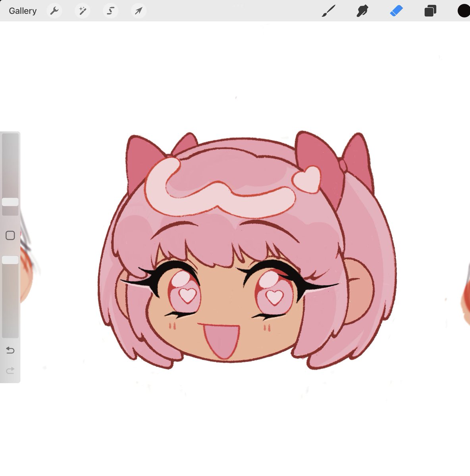Image resolution: width=470 pixels, height=476 pixels.
Task: Tap the square Modify button in sidebar
Action: tap(10, 235)
